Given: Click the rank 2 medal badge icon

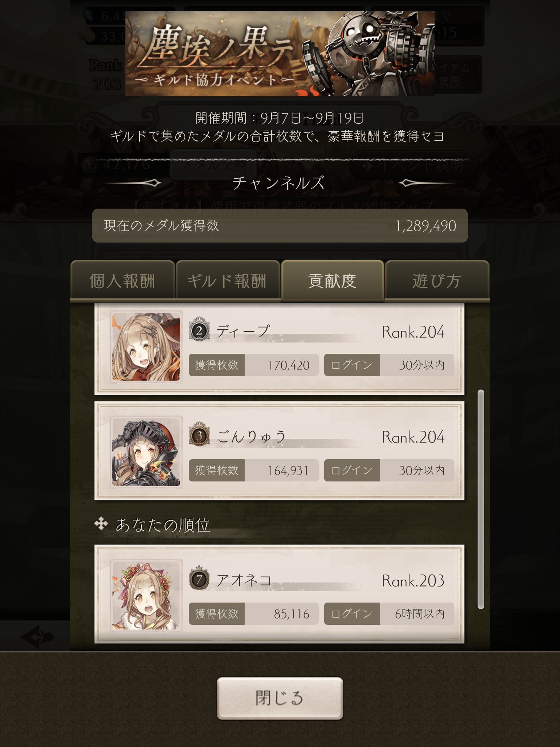Looking at the screenshot, I should (x=199, y=329).
